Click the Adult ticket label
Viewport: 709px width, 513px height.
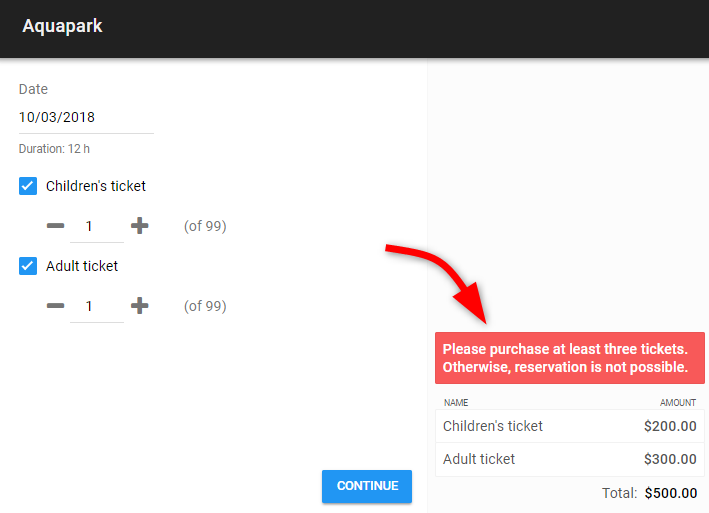pos(82,266)
